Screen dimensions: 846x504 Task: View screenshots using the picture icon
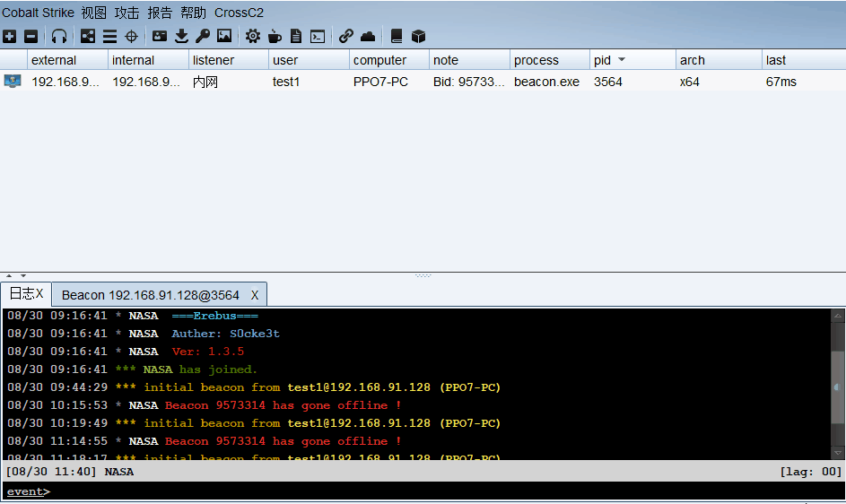(x=224, y=36)
